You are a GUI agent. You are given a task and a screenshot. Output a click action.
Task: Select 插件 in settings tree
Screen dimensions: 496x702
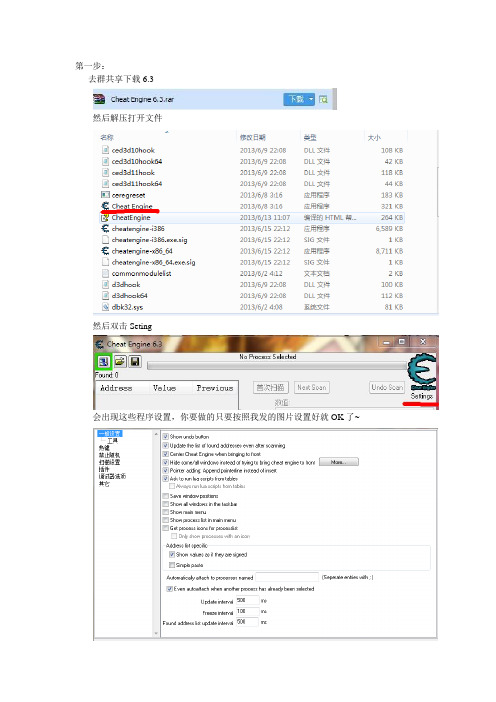[104, 469]
